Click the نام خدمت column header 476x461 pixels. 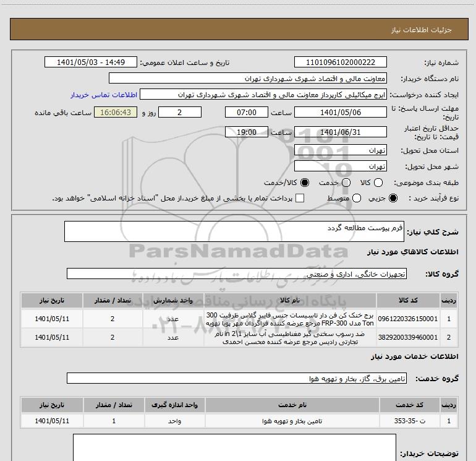[x=292, y=405]
